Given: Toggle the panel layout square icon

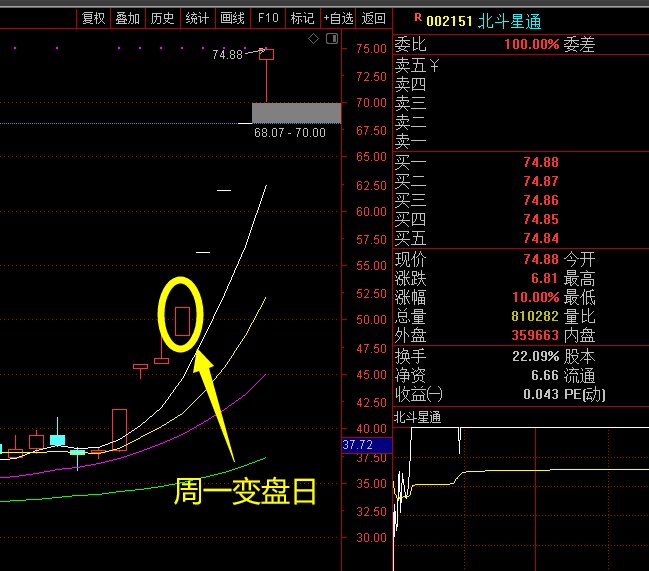Looking at the screenshot, I should [331, 39].
